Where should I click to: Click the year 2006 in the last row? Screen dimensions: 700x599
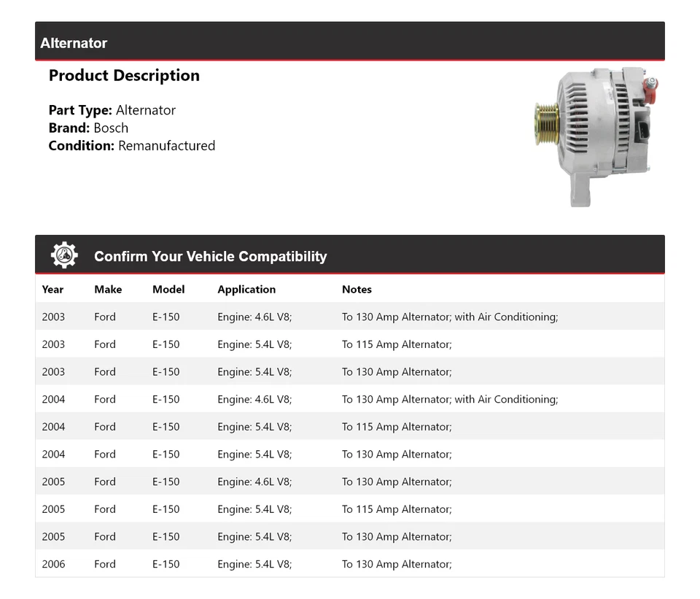[53, 564]
